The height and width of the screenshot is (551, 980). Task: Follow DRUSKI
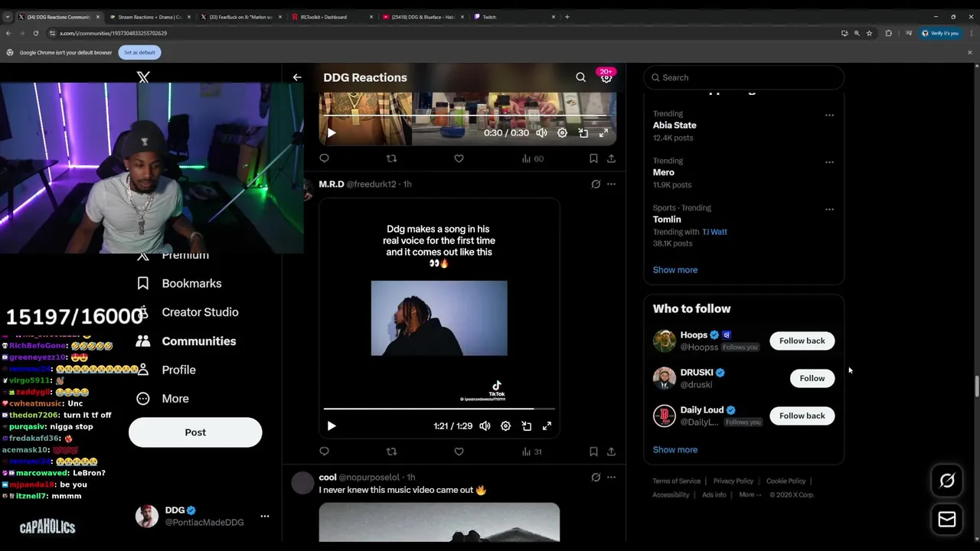pos(812,378)
